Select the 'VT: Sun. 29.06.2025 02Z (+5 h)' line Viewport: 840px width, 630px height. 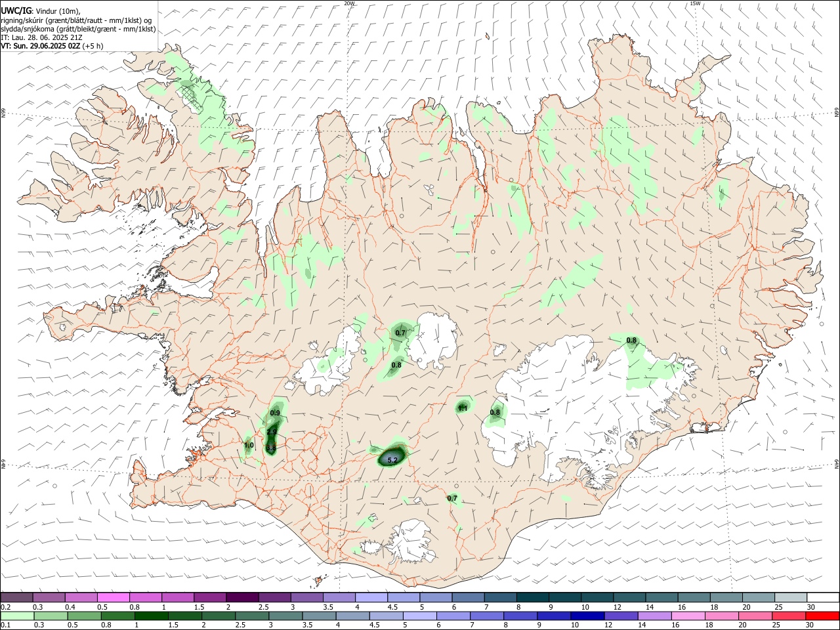tap(52, 46)
